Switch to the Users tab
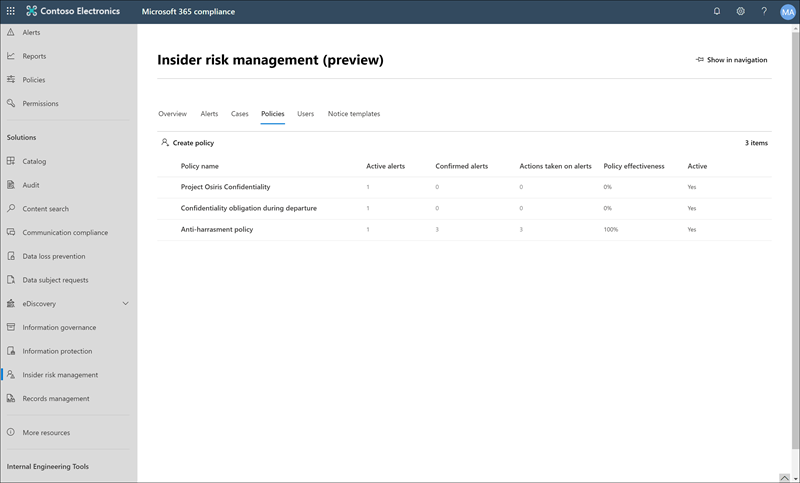Viewport: 800px width, 483px height. (x=306, y=114)
